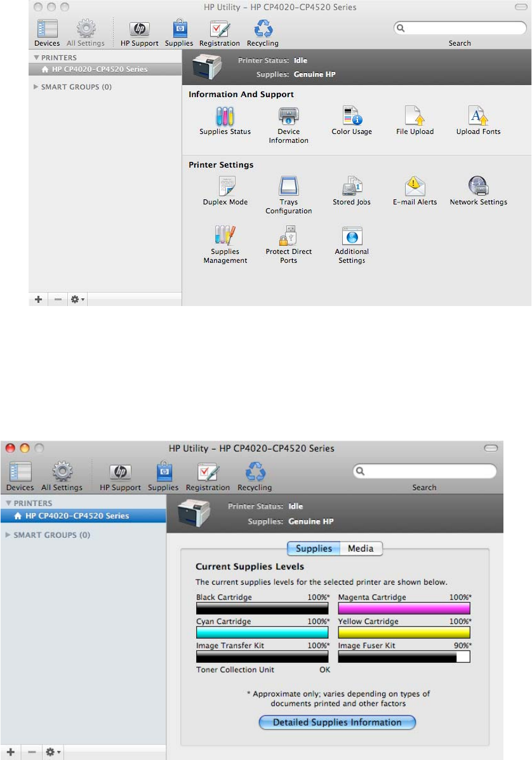Remove printer with minus button, lower window
The height and width of the screenshot is (760, 532).
tap(32, 752)
